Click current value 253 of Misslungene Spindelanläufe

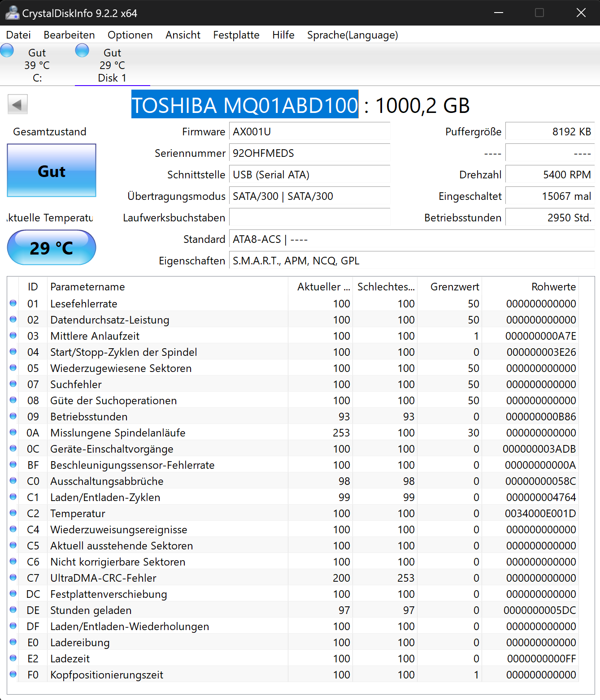[x=341, y=433]
